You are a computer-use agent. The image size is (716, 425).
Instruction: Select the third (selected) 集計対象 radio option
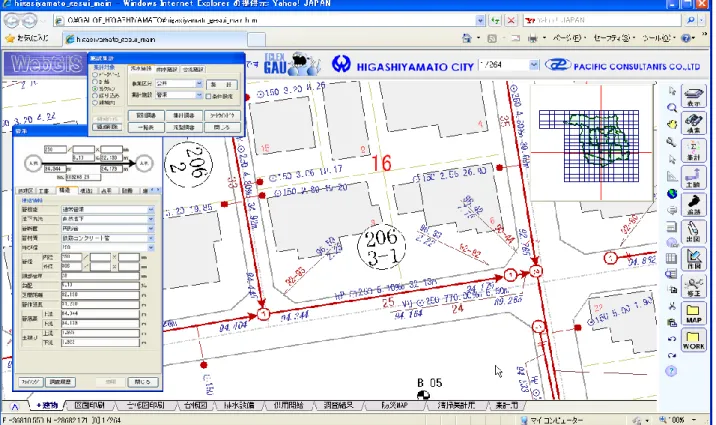(95, 89)
